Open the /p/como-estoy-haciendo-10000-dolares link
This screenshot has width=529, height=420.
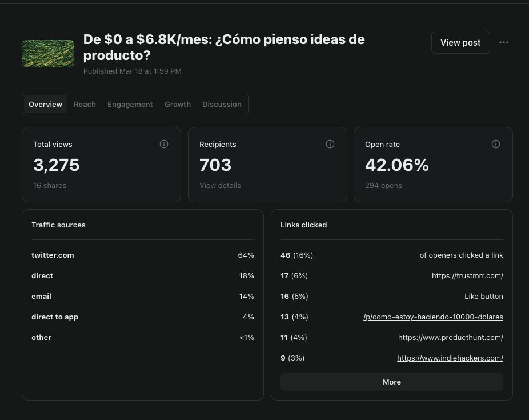coord(433,317)
